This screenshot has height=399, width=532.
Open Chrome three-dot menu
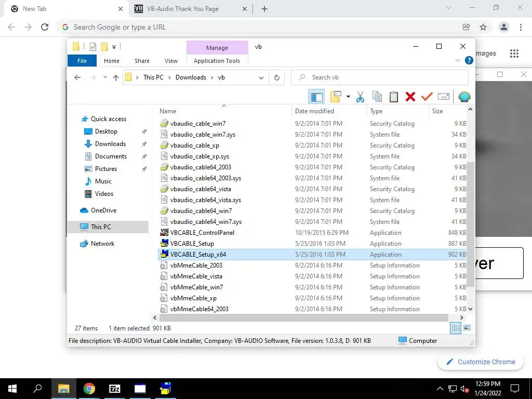click(521, 27)
